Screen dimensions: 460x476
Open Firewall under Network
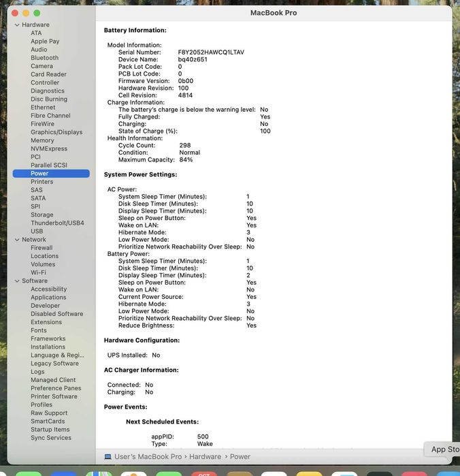coord(42,248)
